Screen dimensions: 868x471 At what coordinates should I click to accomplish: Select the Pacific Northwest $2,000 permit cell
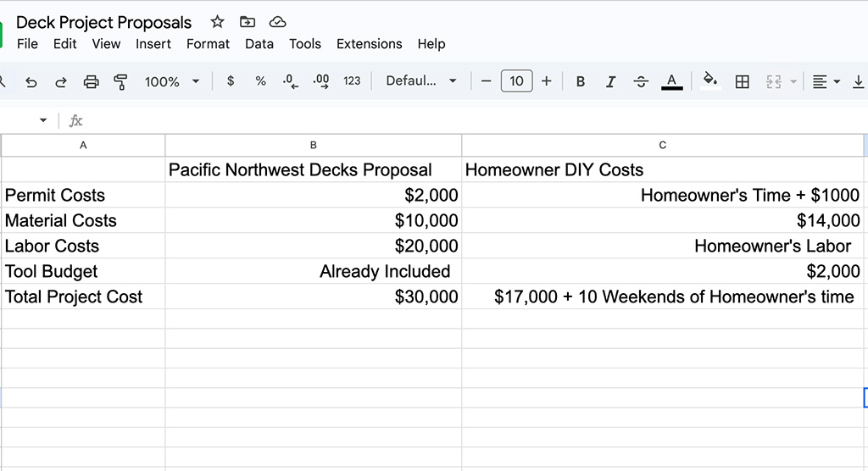tap(314, 195)
